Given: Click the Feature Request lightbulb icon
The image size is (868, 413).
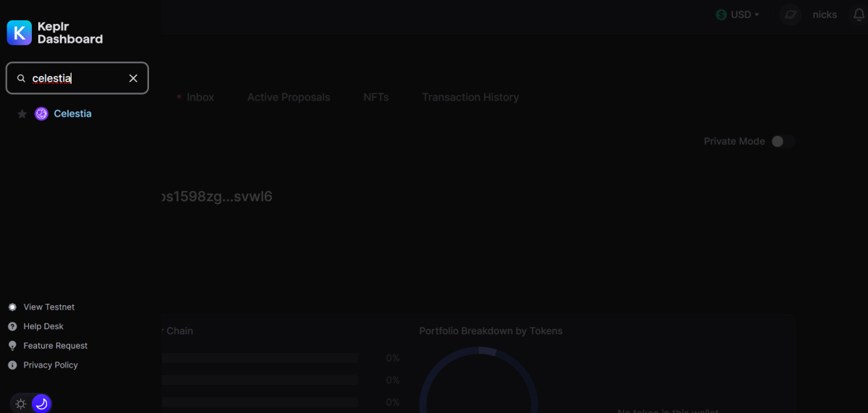Looking at the screenshot, I should 12,346.
